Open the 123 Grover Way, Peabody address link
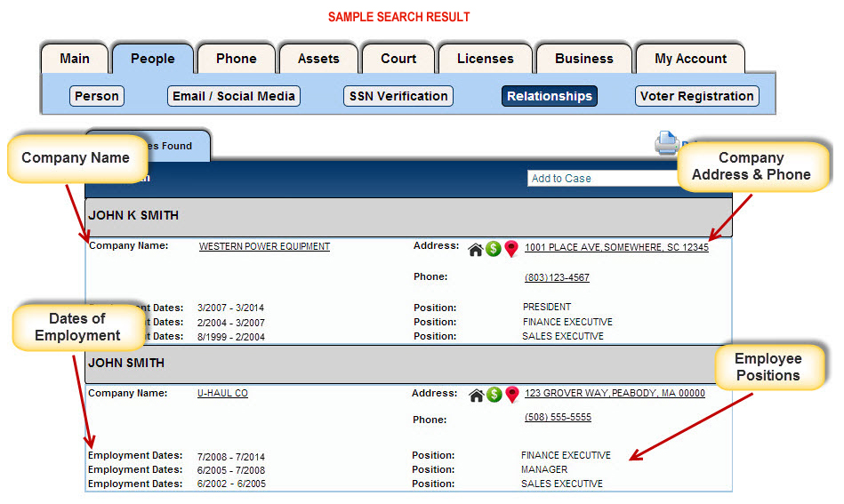Viewport: 844px width, 504px height. [615, 393]
